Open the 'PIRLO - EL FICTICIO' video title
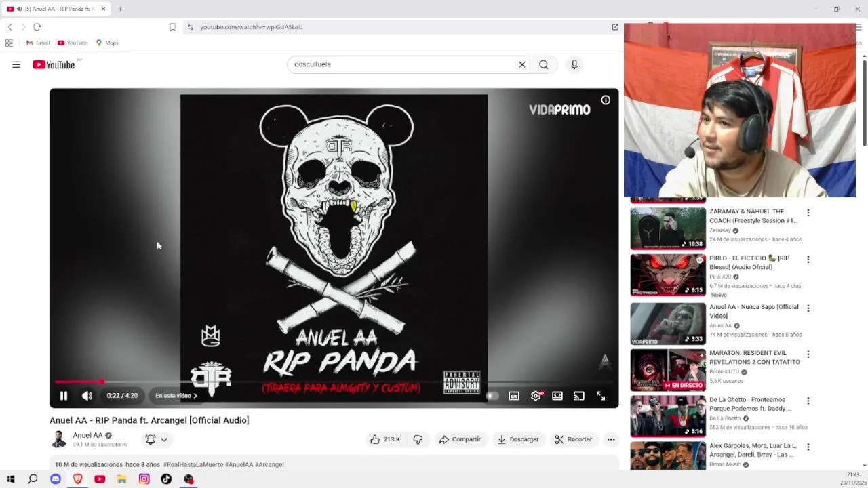 click(x=749, y=262)
